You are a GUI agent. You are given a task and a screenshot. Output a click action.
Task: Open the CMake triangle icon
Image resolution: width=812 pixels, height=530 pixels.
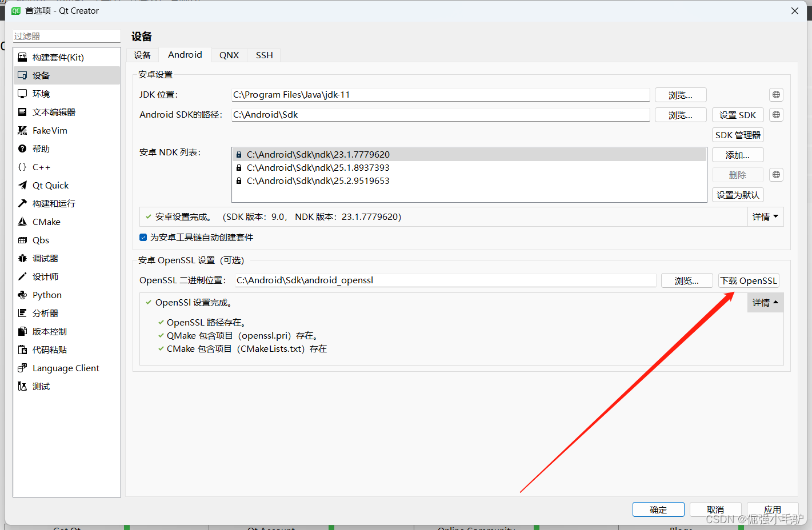coord(22,222)
